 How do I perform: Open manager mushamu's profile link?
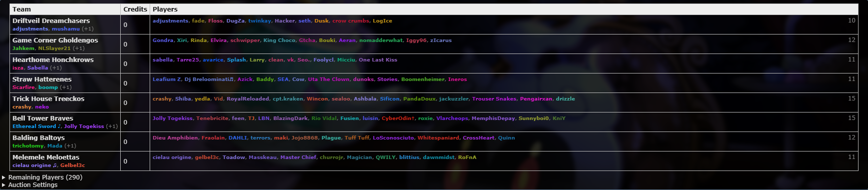66,29
